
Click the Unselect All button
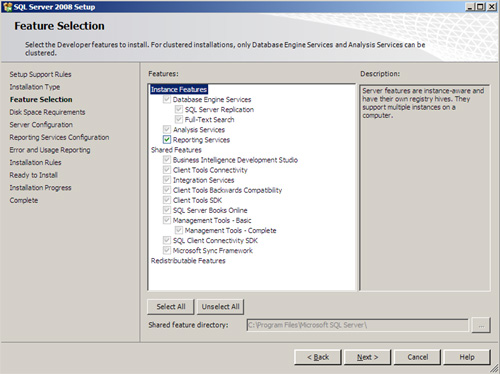(x=220, y=307)
